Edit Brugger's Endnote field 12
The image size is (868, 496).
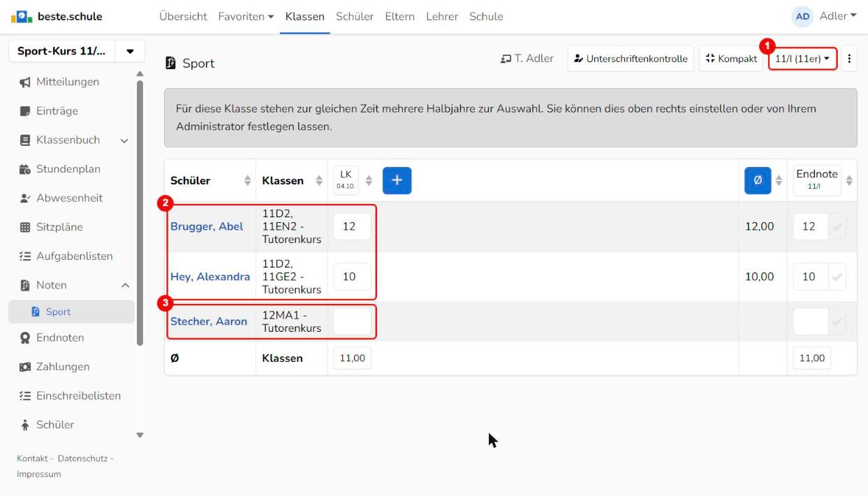811,226
